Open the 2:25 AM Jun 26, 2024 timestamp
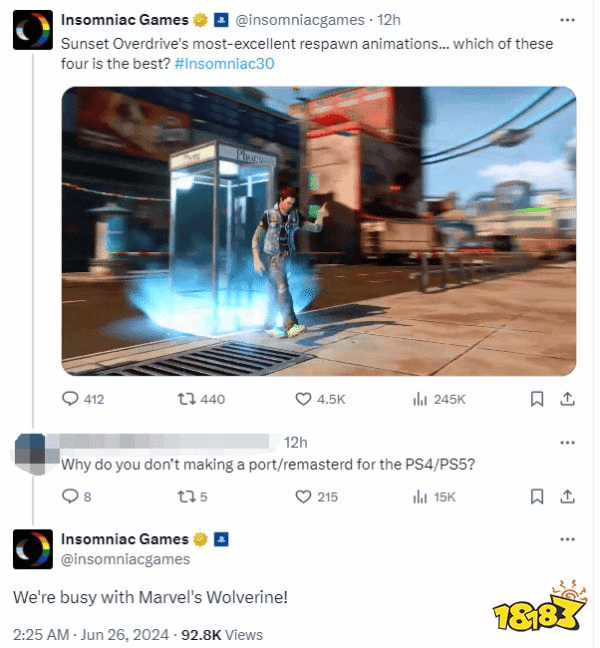600x648 pixels. tap(91, 634)
